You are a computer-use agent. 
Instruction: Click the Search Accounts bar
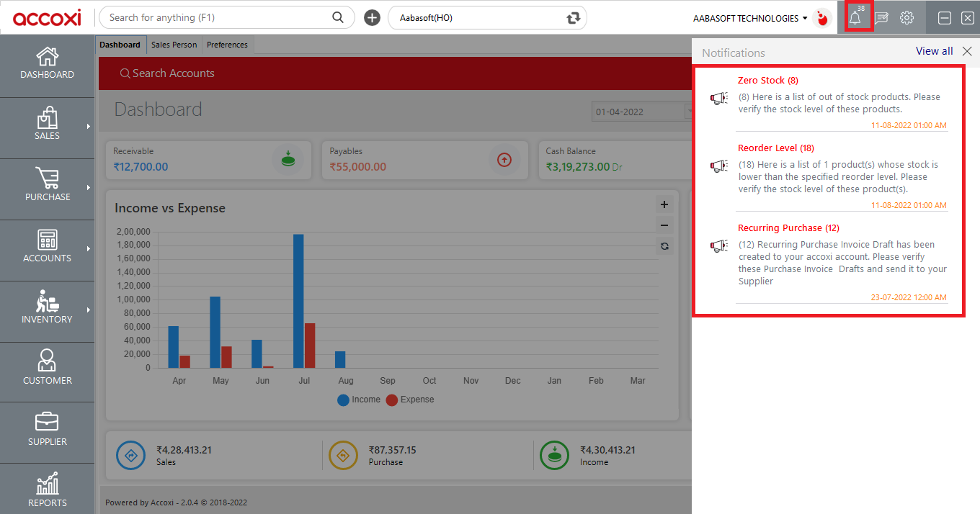click(x=394, y=73)
